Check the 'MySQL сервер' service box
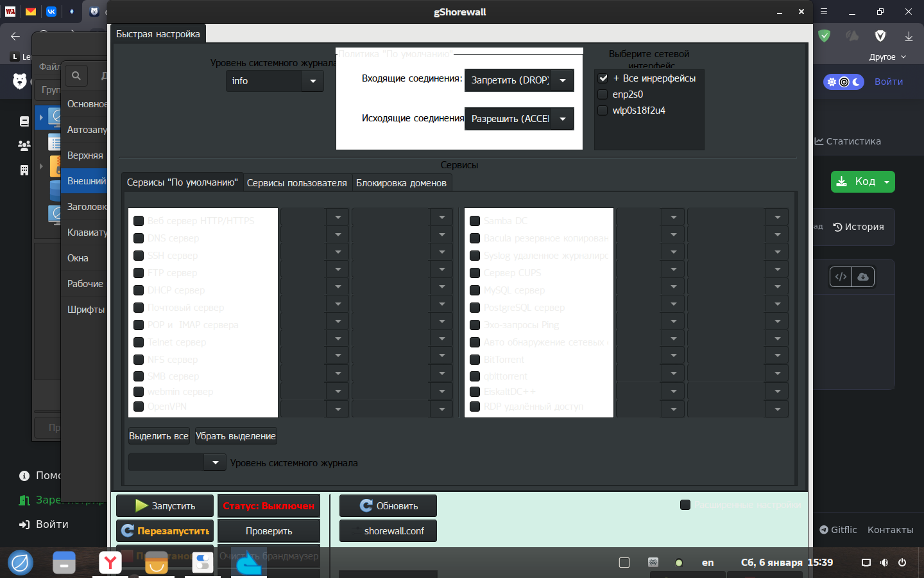Viewport: 924px width, 578px height. coord(475,290)
